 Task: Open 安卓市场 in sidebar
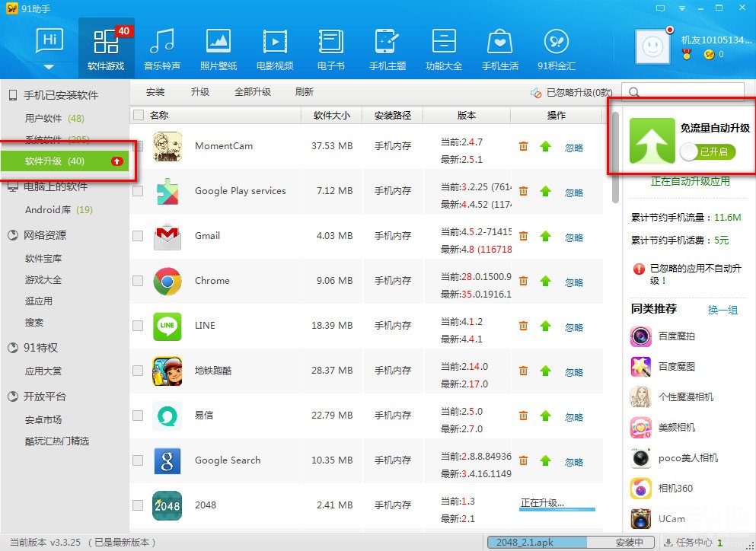point(43,420)
